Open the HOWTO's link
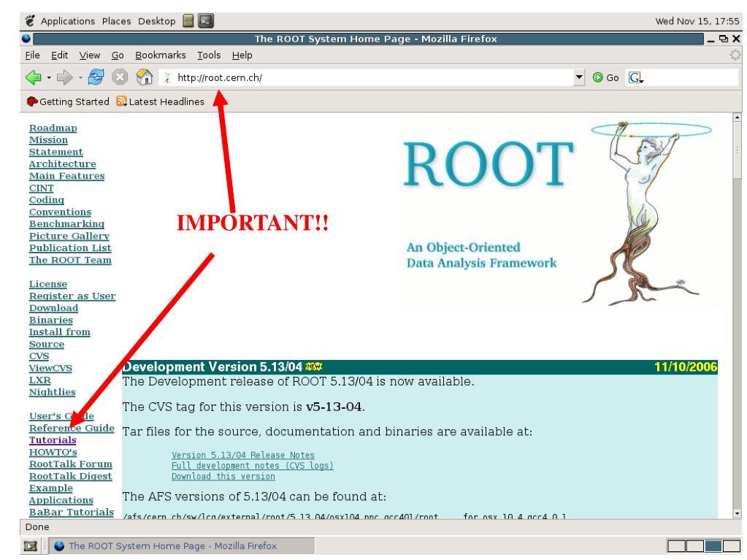The image size is (747, 560). point(53,452)
